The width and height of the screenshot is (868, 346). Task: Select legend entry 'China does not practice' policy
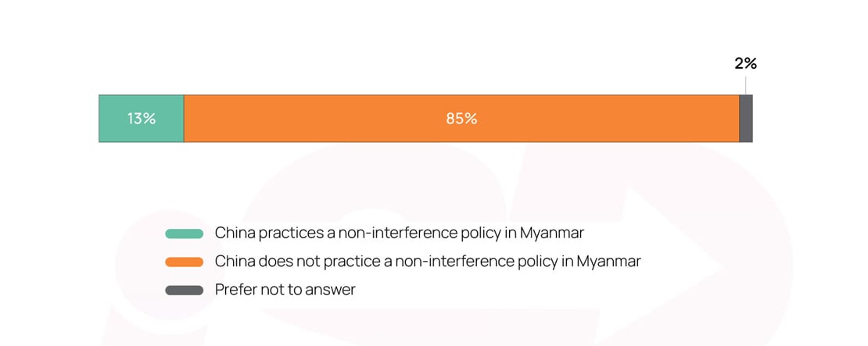point(427,262)
